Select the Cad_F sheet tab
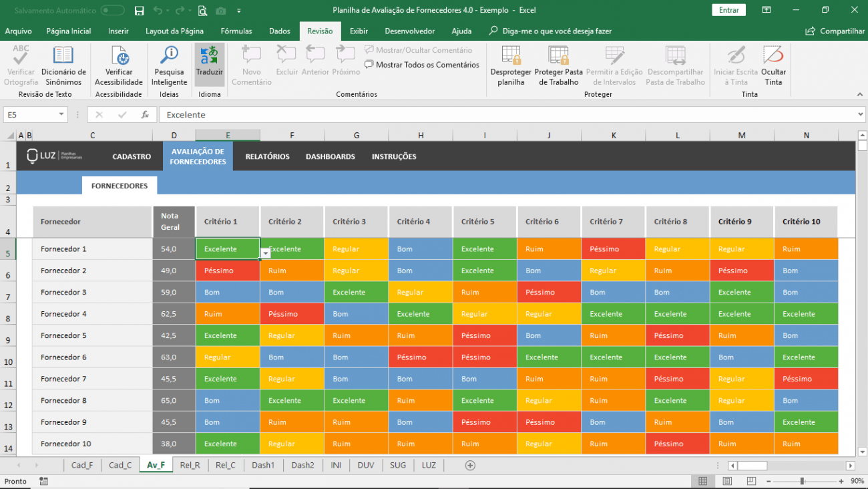The height and width of the screenshot is (489, 868). point(82,465)
